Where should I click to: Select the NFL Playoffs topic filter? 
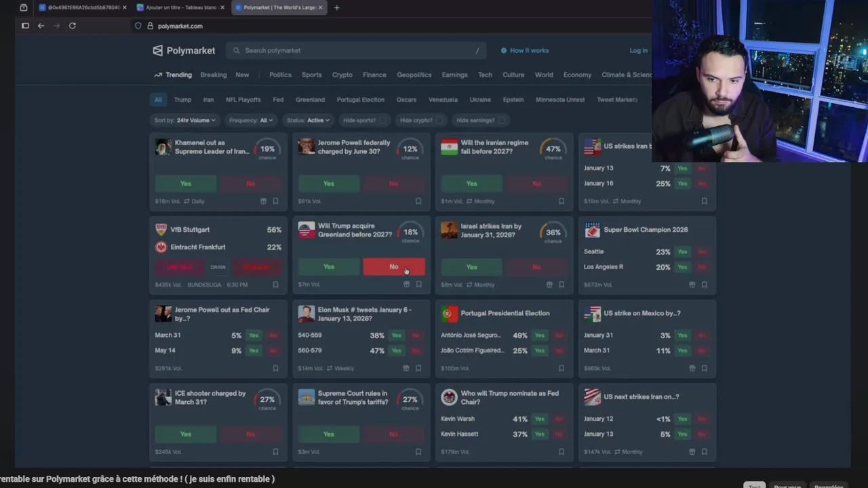pyautogui.click(x=243, y=100)
